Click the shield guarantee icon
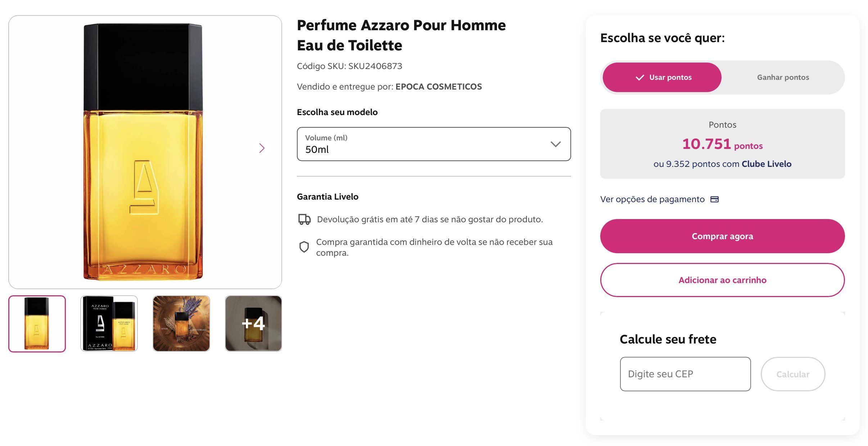The height and width of the screenshot is (446, 868). tap(304, 247)
